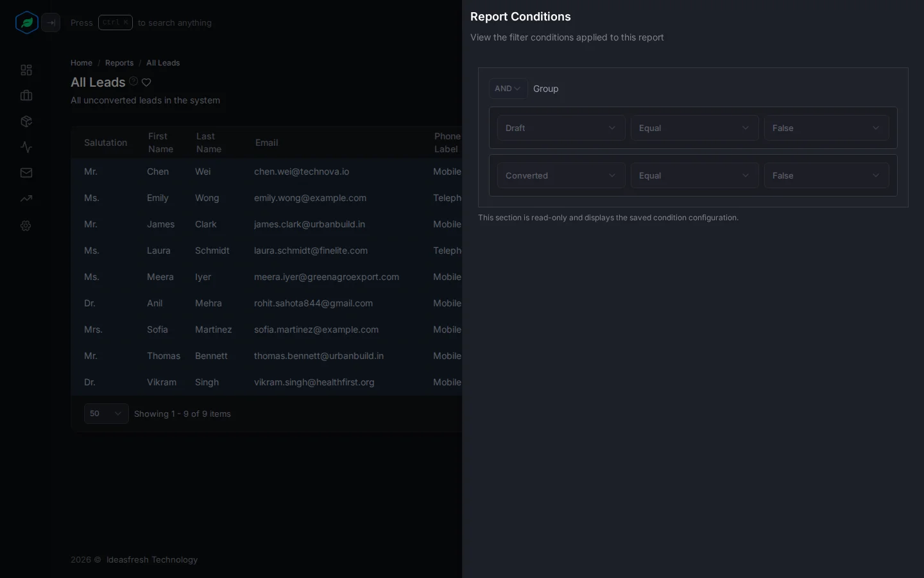Select email vikram.singh@healthfirst.org
924x578 pixels.
tap(314, 382)
